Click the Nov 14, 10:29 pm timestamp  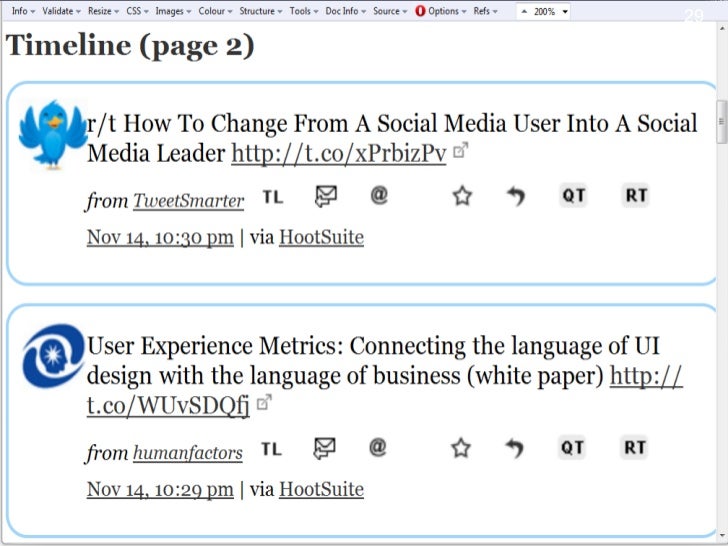coord(160,489)
